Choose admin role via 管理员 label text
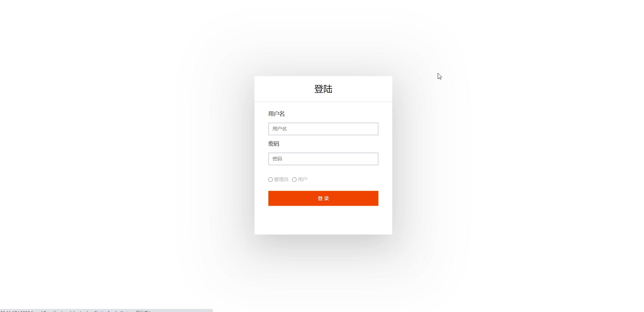The image size is (644, 312). pyautogui.click(x=281, y=179)
